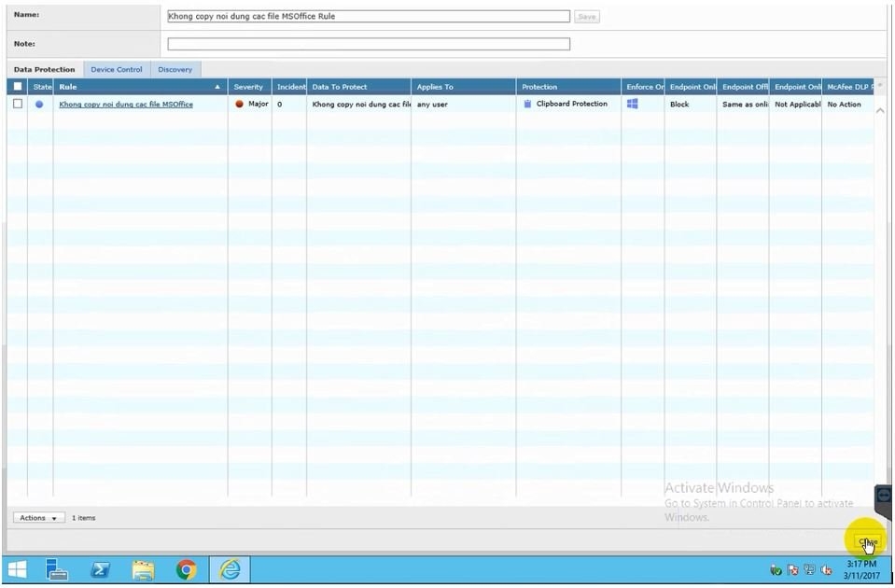Click the Windows logo in Enforce On column
This screenshot has width=895, height=588.
click(x=633, y=104)
